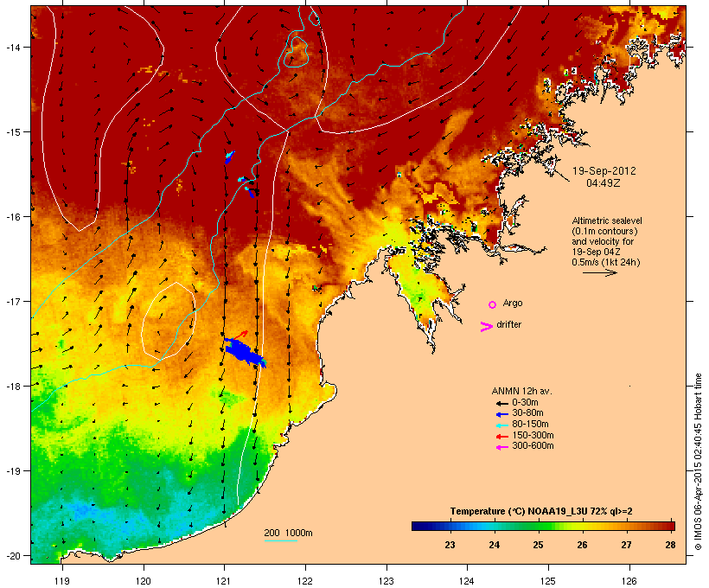709x588 pixels.
Task: Click the blue 30-80m legend arrow
Action: click(x=501, y=414)
